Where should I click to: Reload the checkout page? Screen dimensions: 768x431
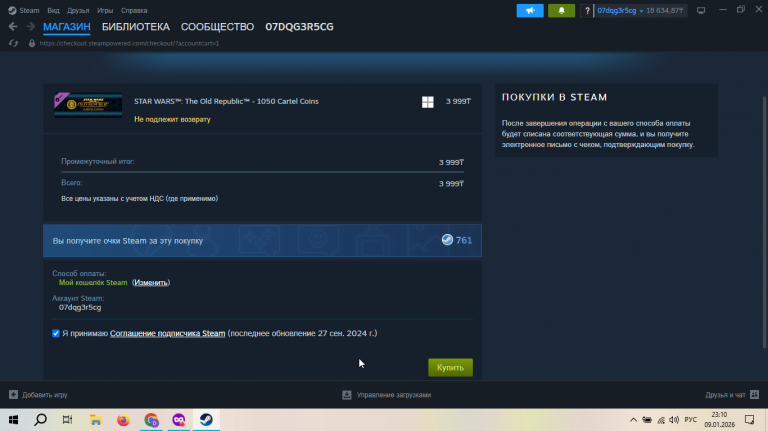coord(13,44)
